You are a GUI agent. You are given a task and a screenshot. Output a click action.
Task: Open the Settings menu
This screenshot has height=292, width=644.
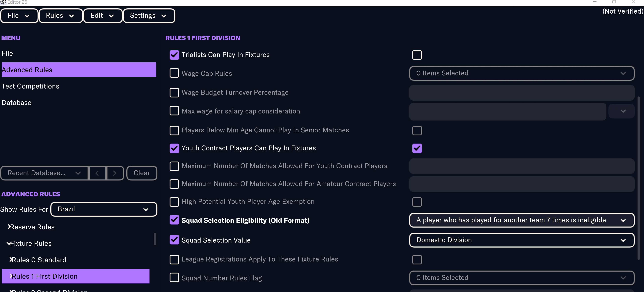149,16
